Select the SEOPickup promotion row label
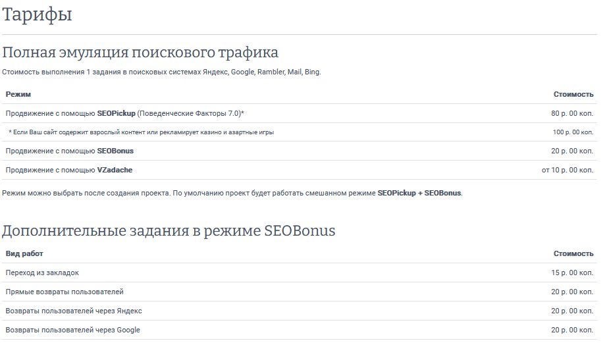The height and width of the screenshot is (364, 605). (x=125, y=113)
